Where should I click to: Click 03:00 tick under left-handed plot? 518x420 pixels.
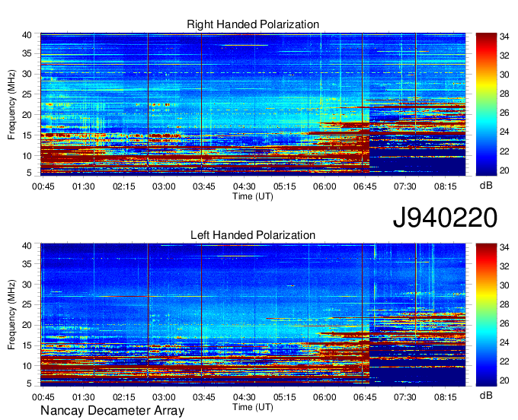pos(164,397)
